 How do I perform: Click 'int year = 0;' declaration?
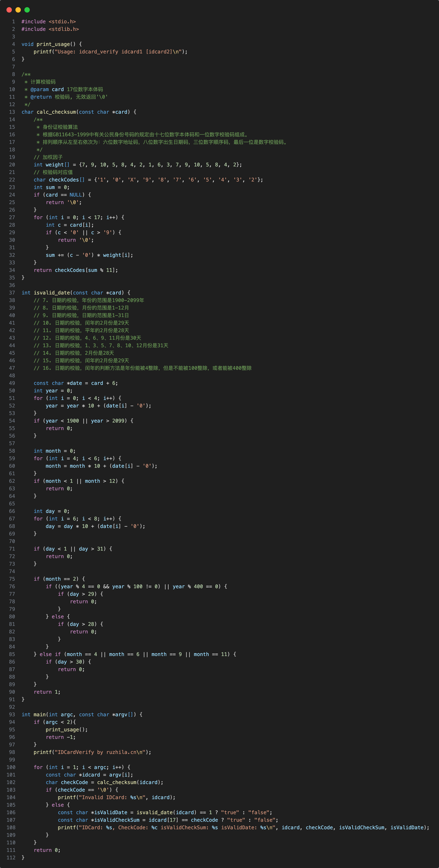[x=53, y=391]
